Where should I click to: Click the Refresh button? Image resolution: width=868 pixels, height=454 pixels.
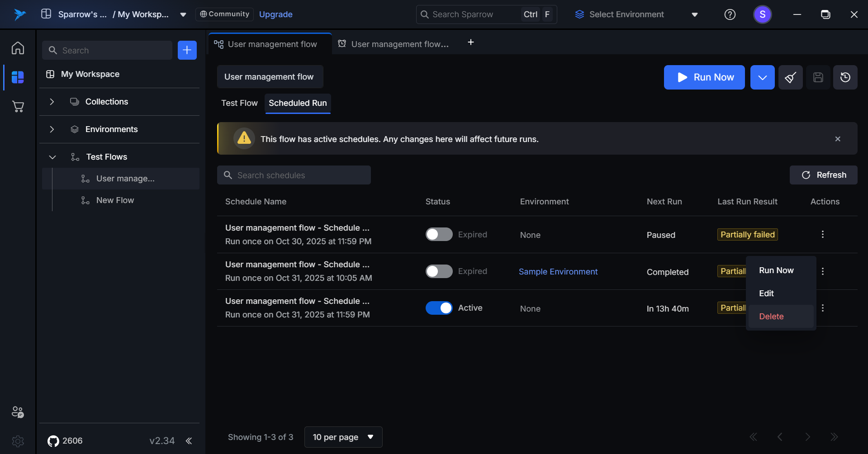tap(823, 175)
